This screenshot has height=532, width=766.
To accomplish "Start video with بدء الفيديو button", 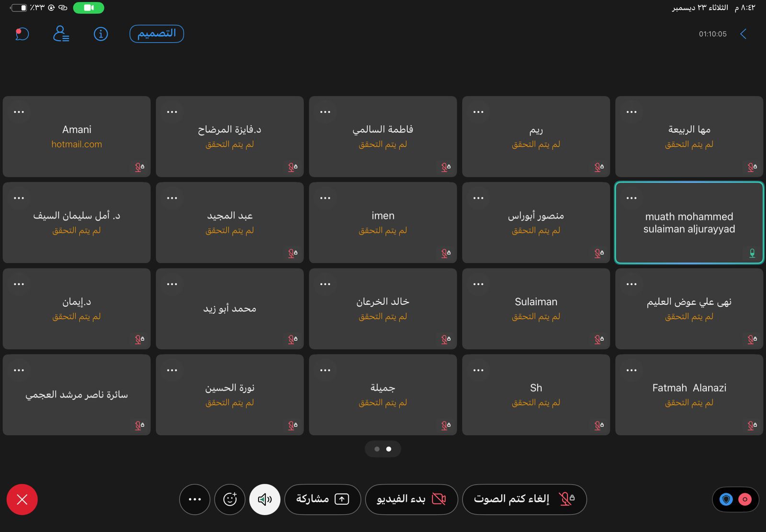I will (411, 499).
